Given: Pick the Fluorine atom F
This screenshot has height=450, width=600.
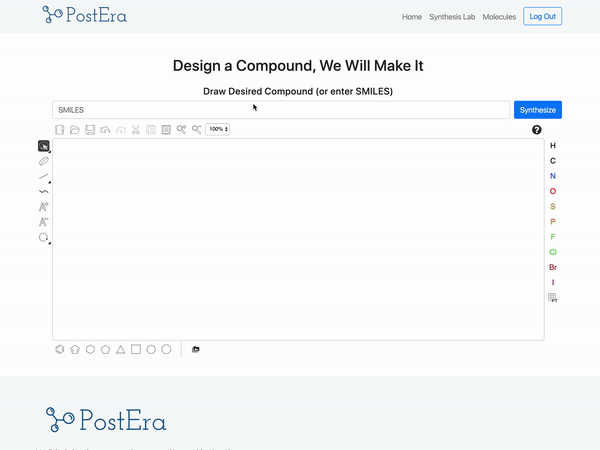Looking at the screenshot, I should [x=553, y=237].
